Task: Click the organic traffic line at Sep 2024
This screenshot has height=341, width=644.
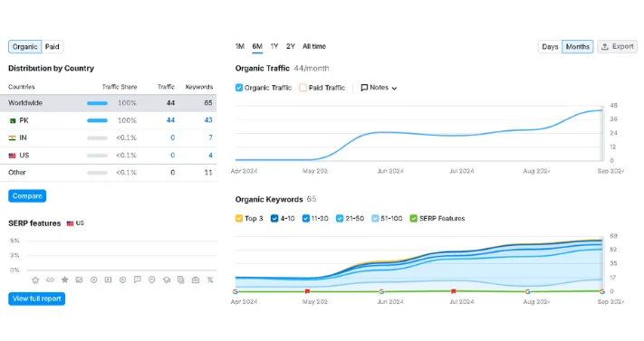Action: (601, 110)
